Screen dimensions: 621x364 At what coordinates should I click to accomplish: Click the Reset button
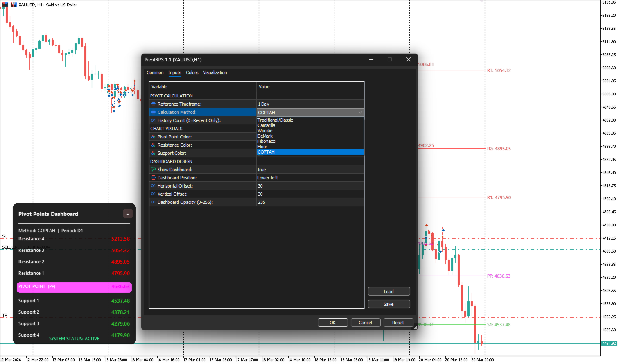coord(398,323)
